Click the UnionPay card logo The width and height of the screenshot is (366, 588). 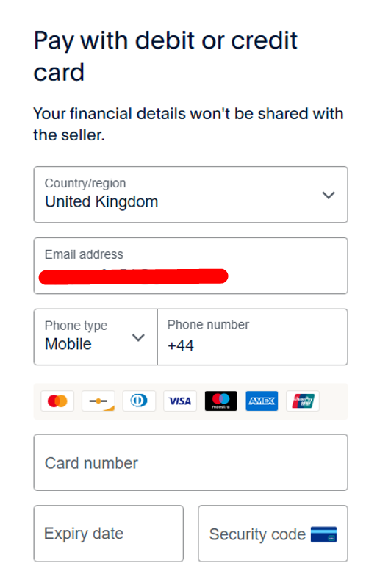[x=303, y=401]
